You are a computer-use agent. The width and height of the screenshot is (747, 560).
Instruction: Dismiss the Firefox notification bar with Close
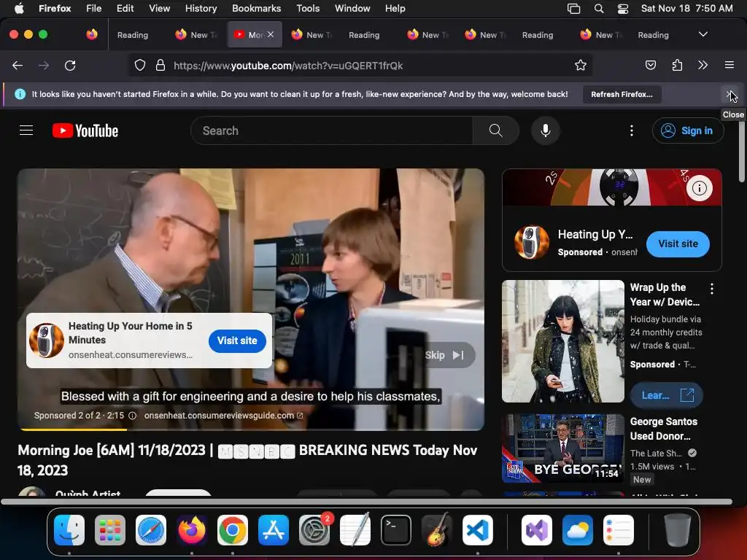(729, 94)
